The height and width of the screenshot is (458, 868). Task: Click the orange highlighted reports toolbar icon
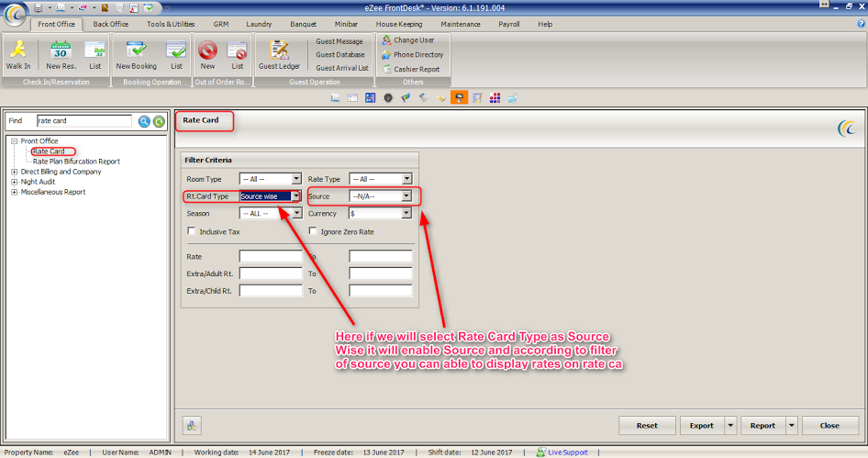(x=459, y=98)
